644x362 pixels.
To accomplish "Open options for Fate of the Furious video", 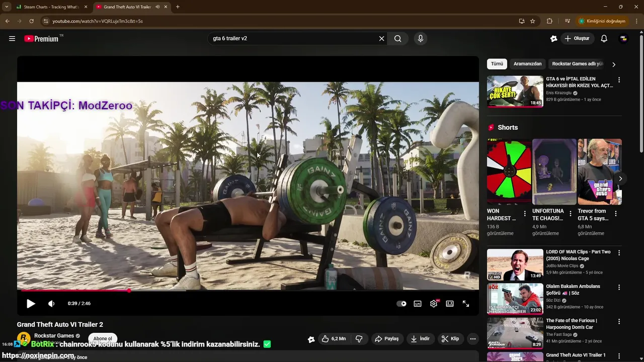I will point(619,322).
